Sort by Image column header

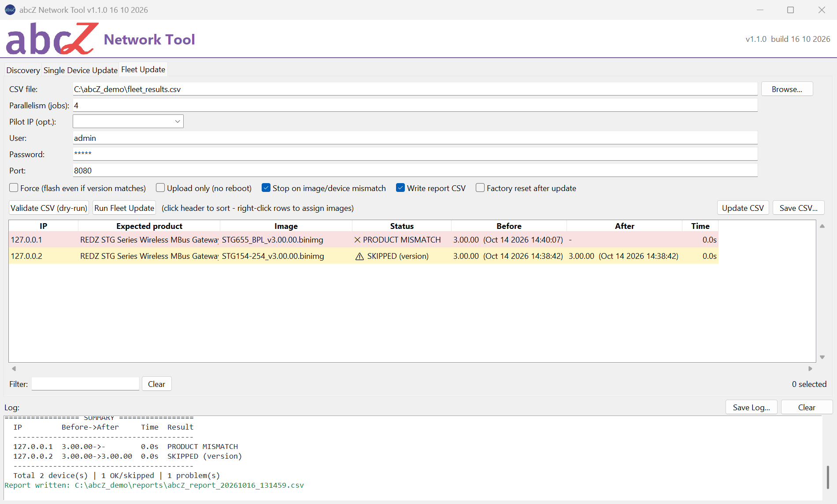(286, 226)
